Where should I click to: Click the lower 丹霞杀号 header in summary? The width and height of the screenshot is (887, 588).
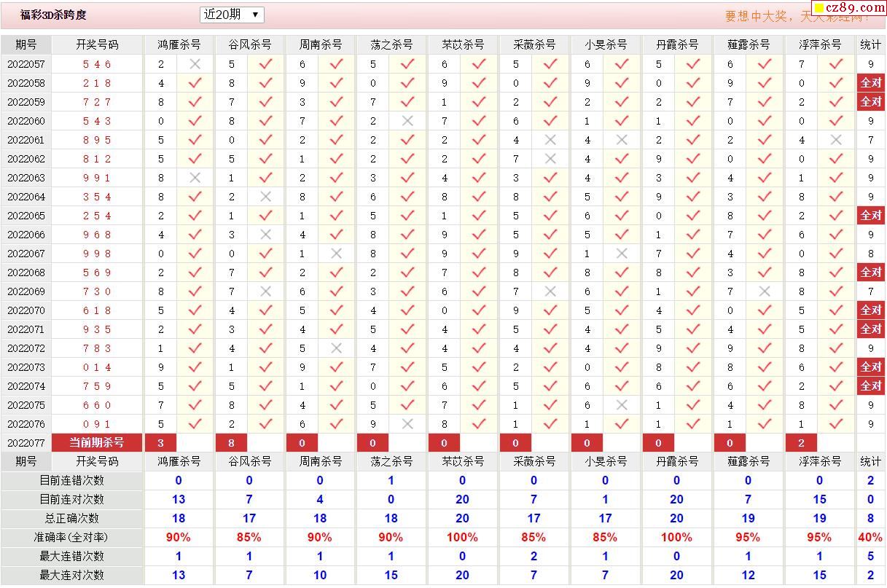point(677,461)
